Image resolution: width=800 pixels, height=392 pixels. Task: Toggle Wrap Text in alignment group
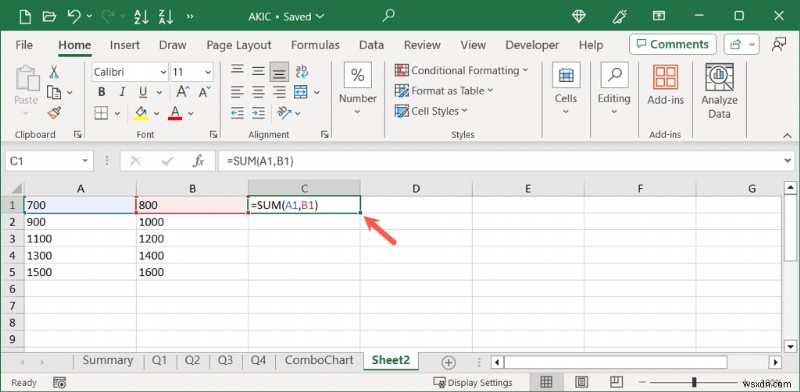tap(302, 71)
